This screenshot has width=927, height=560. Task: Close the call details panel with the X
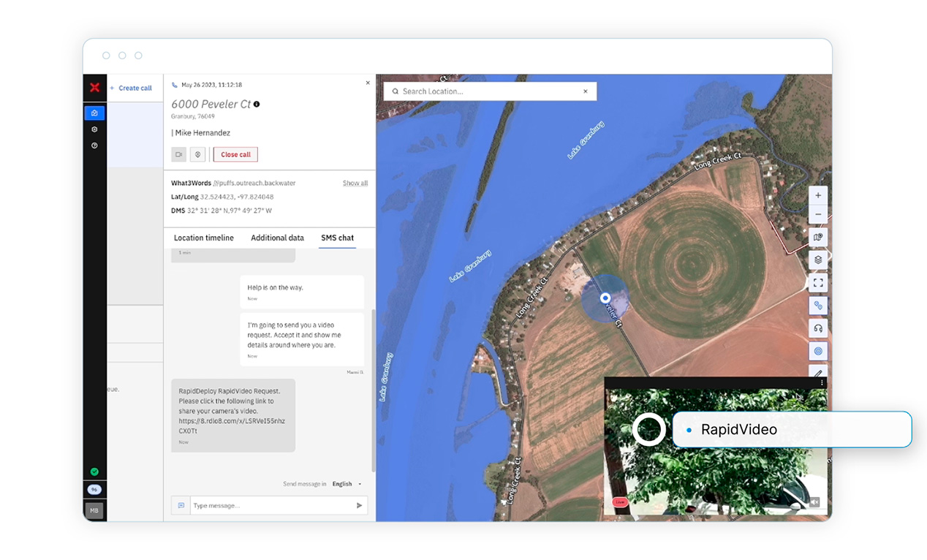click(368, 83)
